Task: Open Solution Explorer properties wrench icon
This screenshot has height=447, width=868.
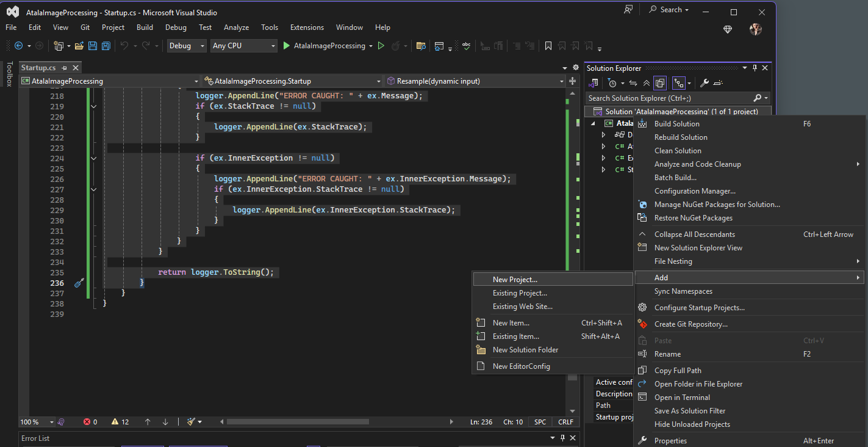Action: coord(704,83)
